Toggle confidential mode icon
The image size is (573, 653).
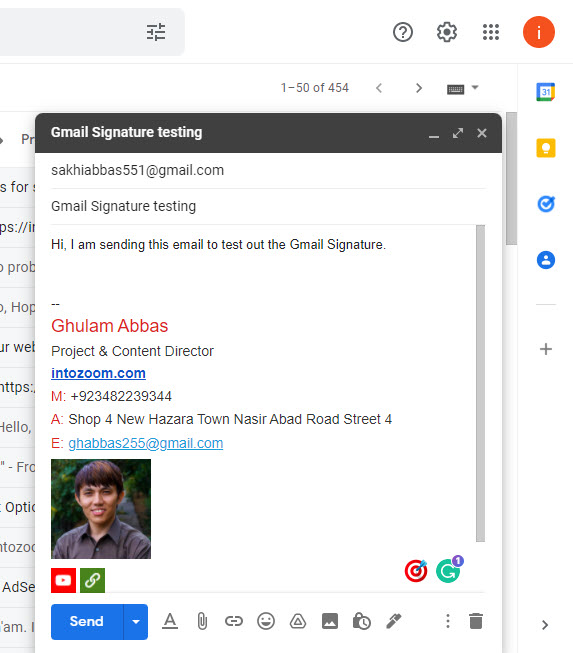pos(362,621)
